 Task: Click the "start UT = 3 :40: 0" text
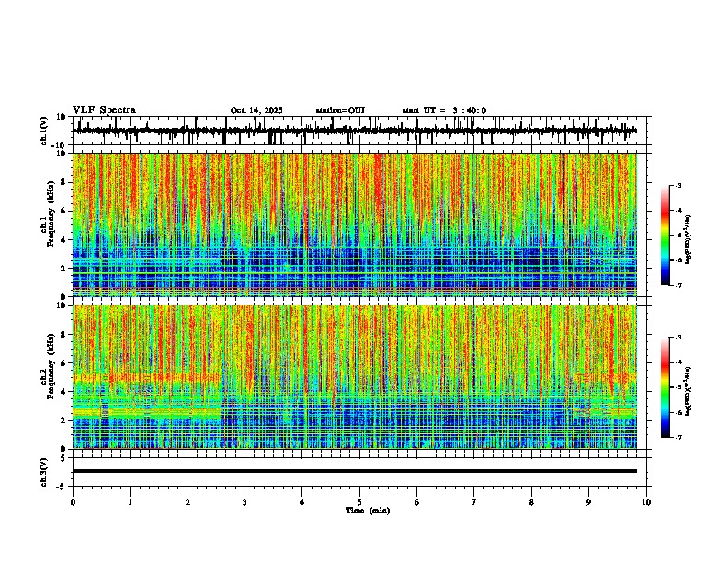coord(444,110)
